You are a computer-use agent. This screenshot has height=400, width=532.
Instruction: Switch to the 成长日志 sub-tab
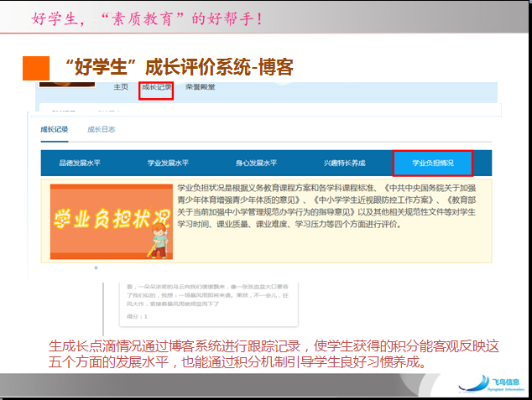[x=102, y=130]
